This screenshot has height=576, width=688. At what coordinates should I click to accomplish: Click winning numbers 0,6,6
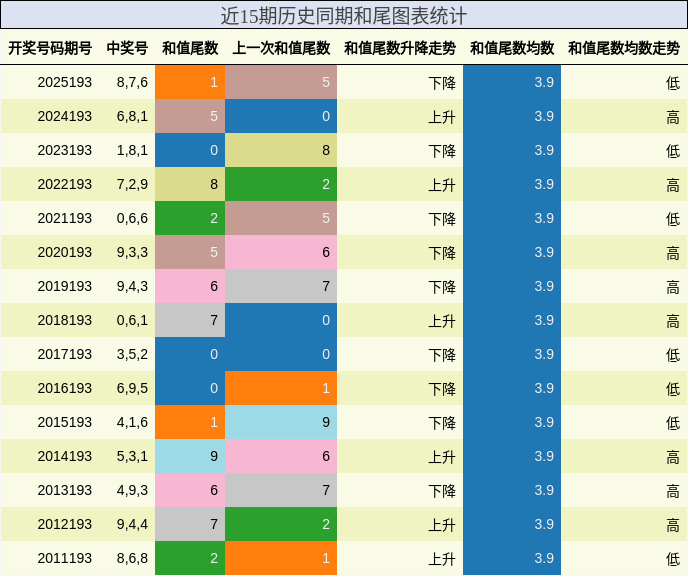coord(132,218)
